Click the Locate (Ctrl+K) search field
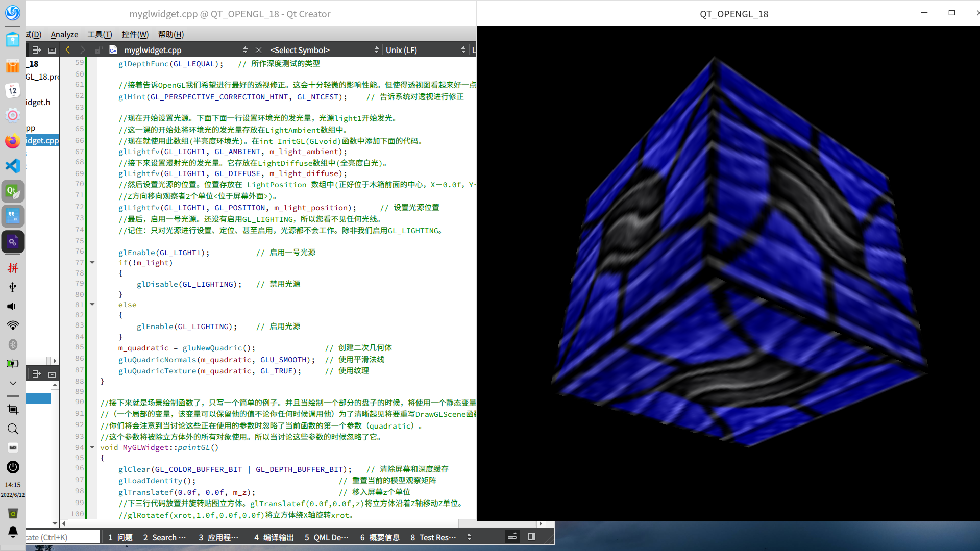Viewport: 980px width, 551px height. point(61,537)
